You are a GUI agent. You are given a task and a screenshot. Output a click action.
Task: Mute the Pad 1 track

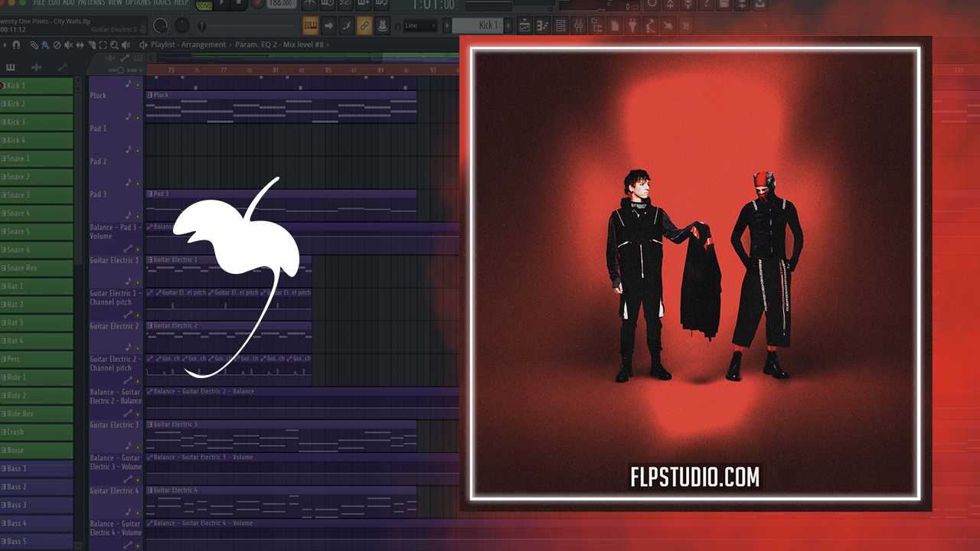tap(138, 152)
